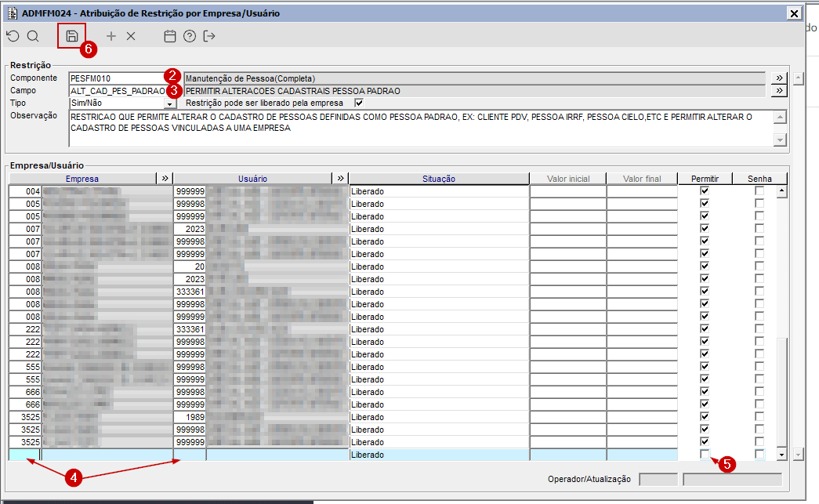Open the search magnifier toolbar icon
819x504 pixels.
tap(33, 36)
